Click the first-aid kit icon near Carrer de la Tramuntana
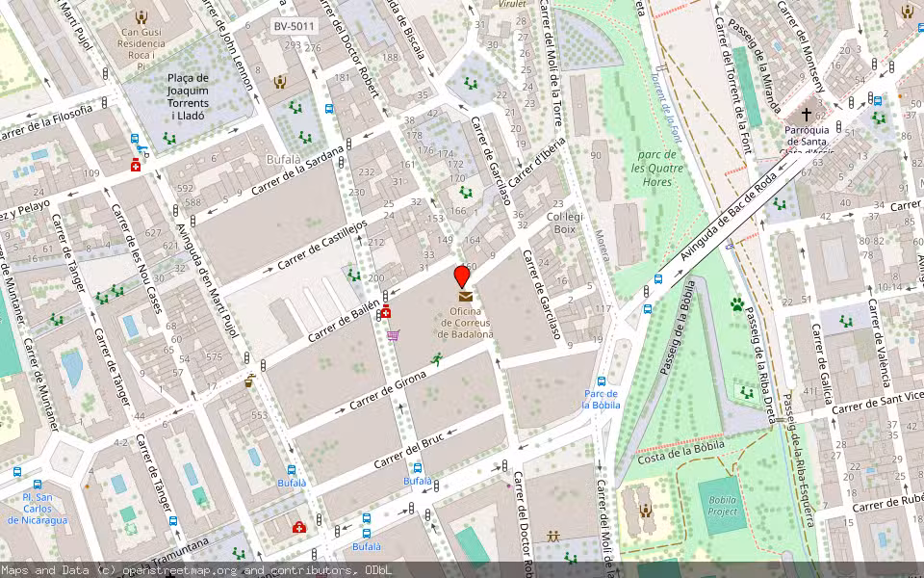Screen dimensions: 924x578 coord(299,527)
